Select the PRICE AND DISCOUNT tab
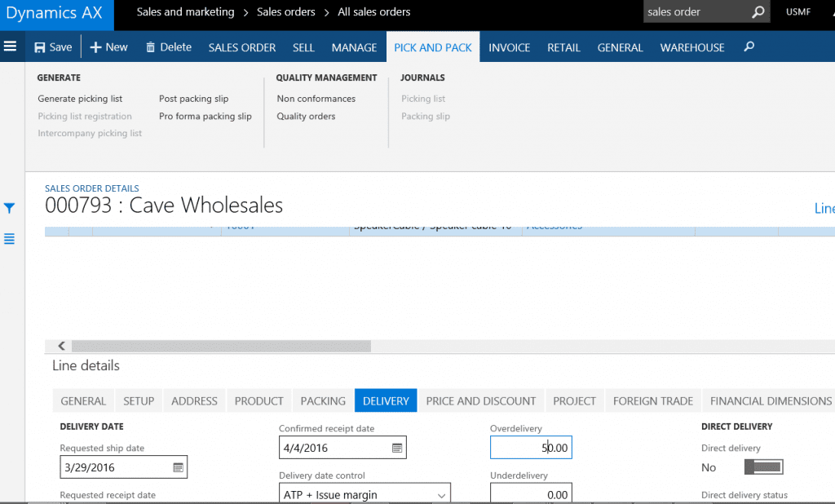Viewport: 835px width, 504px height. (481, 400)
